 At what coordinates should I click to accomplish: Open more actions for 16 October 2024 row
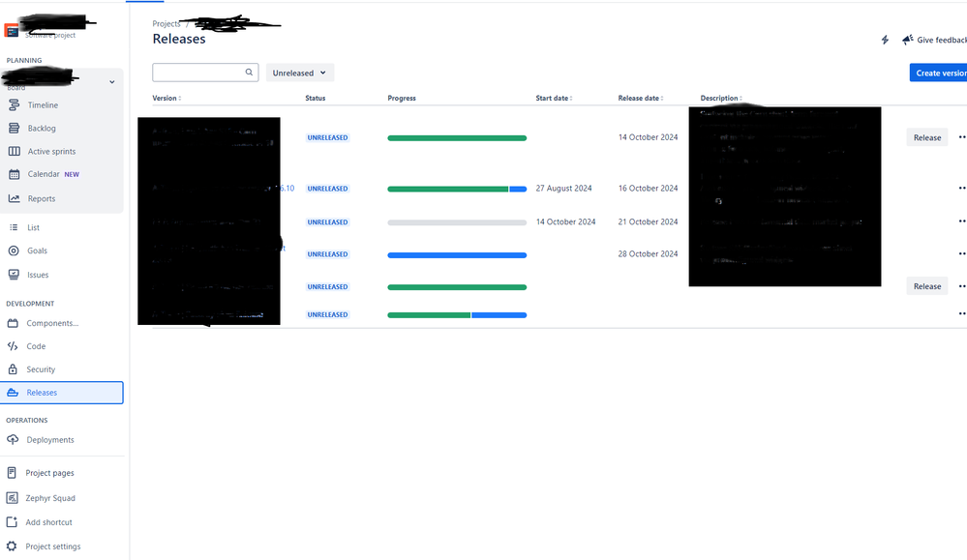tap(961, 188)
